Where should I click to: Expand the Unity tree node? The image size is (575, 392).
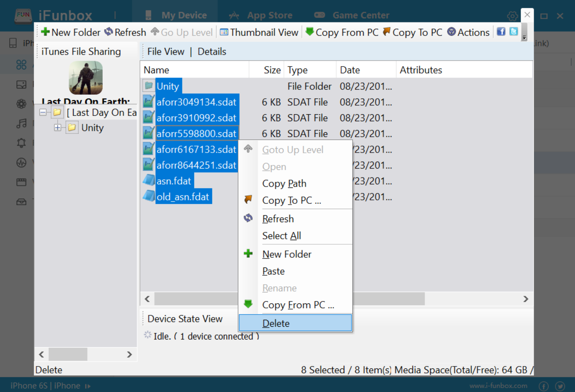[58, 127]
